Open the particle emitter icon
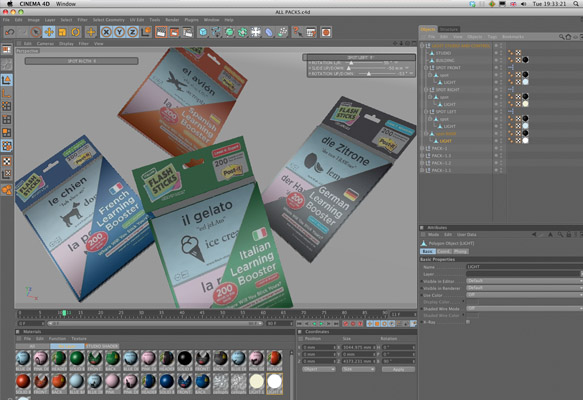The width and height of the screenshot is (583, 400). tap(283, 32)
